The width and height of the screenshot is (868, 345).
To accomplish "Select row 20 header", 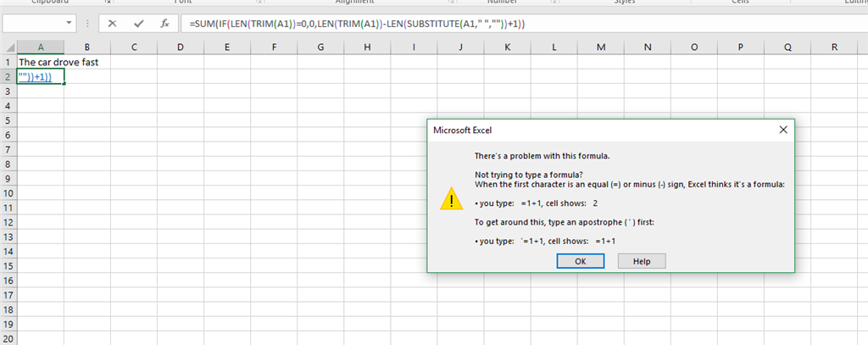I will (x=8, y=338).
